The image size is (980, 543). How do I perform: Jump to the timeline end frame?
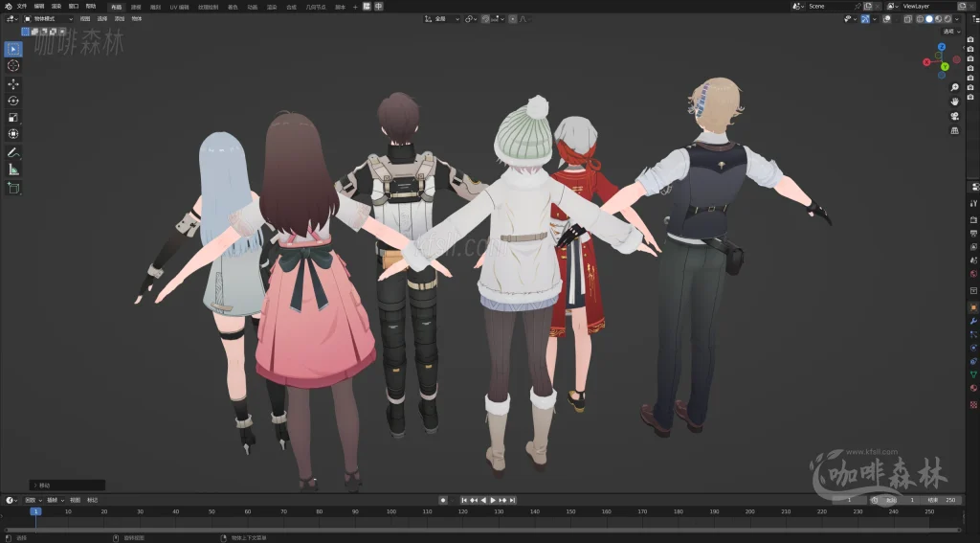513,500
